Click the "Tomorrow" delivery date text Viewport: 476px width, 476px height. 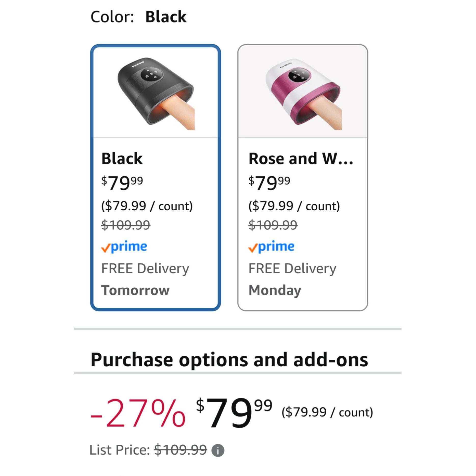coord(135,290)
